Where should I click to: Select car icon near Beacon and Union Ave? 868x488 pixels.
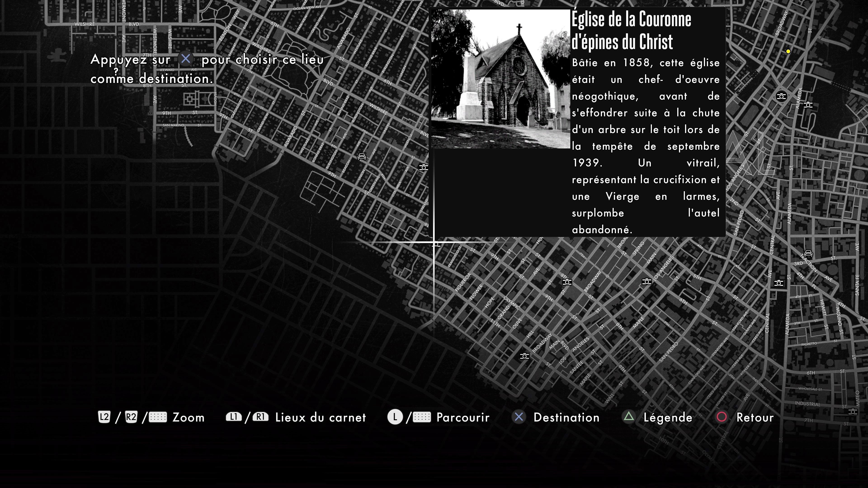[x=362, y=156]
